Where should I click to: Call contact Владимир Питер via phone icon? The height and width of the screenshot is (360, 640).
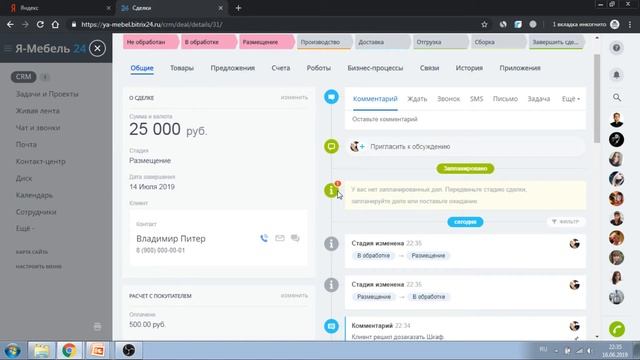point(264,238)
